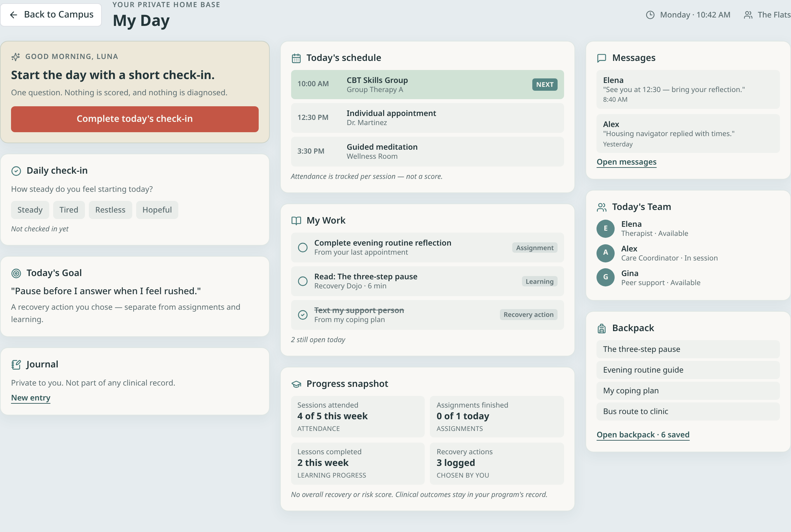Viewport: 791px width, 532px height.
Task: Mark evening routine reflection as complete
Action: (x=303, y=248)
